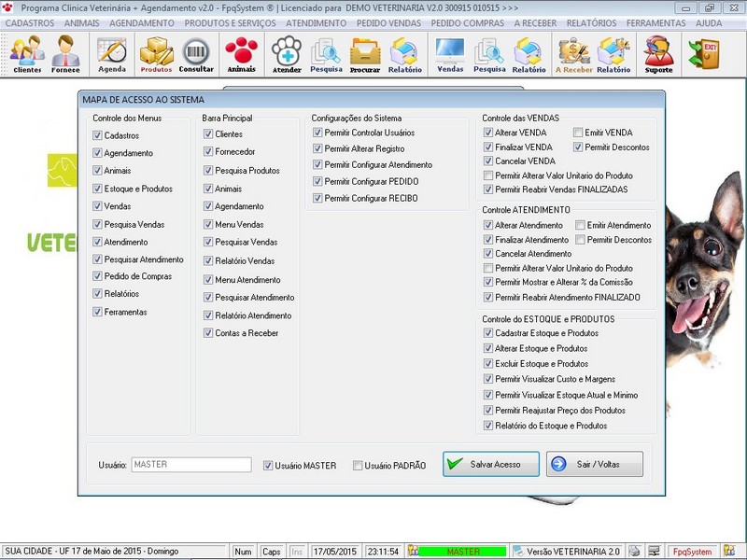Uncheck the Cadastros menu checkbox
This screenshot has width=747, height=560.
point(98,135)
